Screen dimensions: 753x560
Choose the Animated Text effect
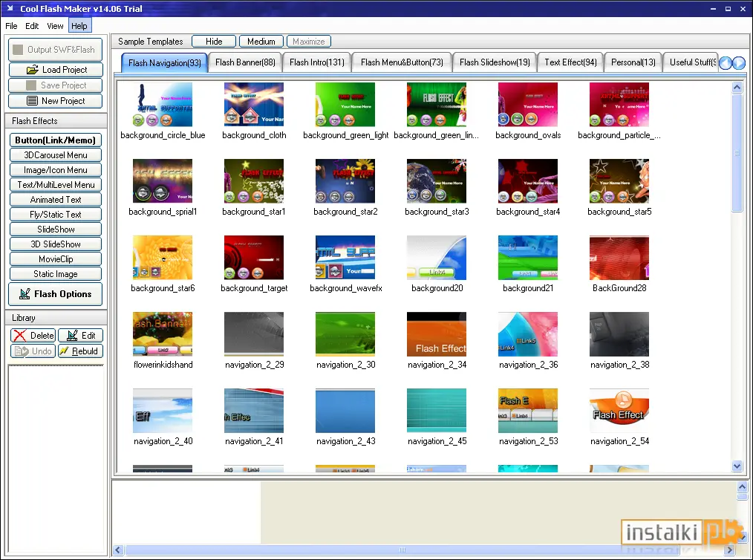56,200
